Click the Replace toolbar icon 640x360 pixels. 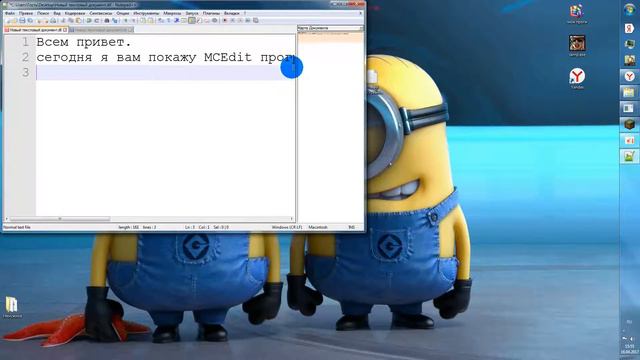(114, 20)
